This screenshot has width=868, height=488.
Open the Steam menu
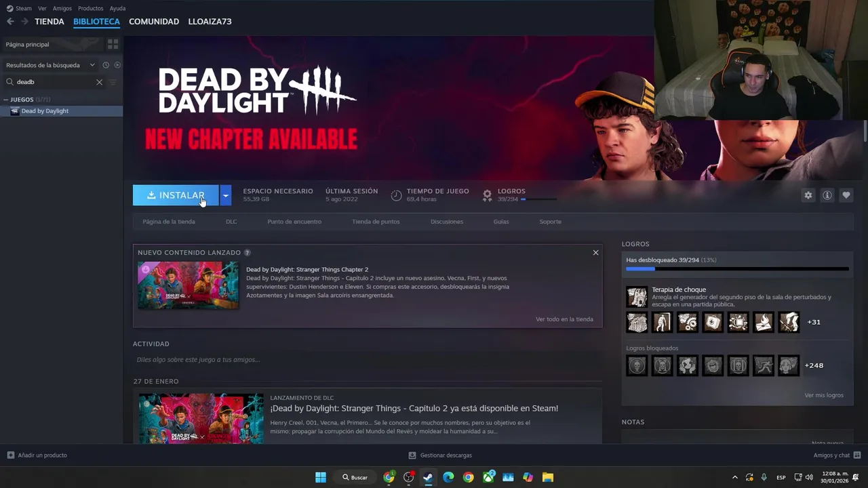point(19,8)
